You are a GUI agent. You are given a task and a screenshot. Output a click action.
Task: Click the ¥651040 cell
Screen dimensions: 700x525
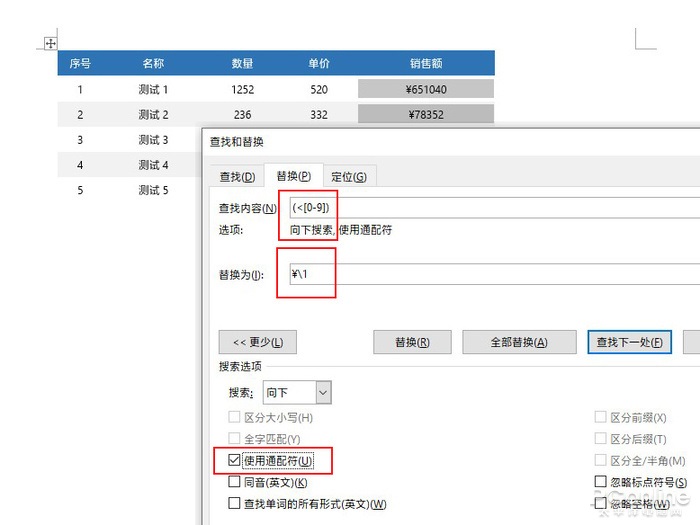click(426, 89)
